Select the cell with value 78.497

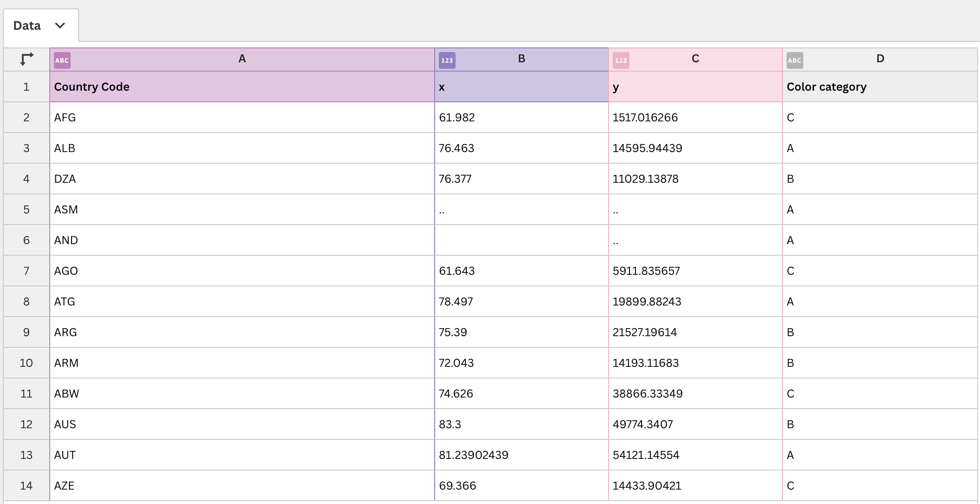click(x=522, y=302)
